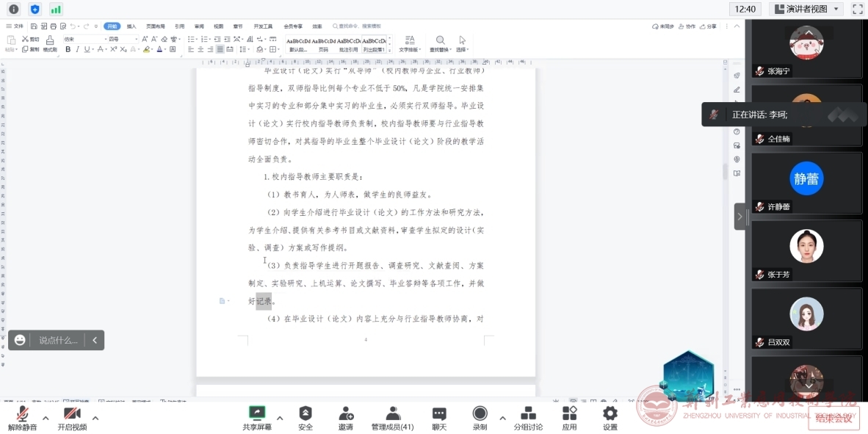
Task: Collapse the participant video sidebar
Action: 739,217
